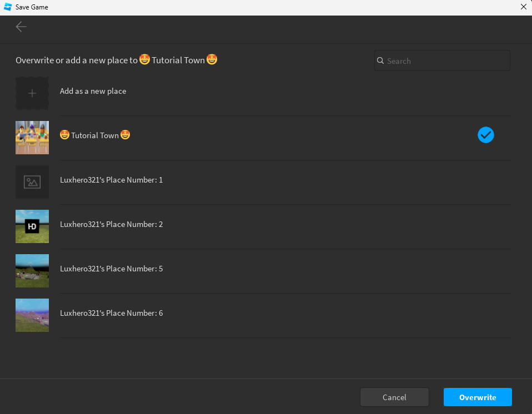Toggle the blue checkmark on Tutorial Town
This screenshot has height=414, width=532.
tap(486, 135)
